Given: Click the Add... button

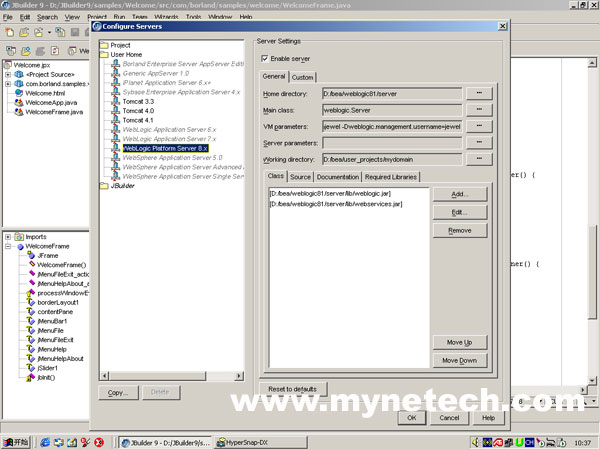Looking at the screenshot, I should click(x=460, y=194).
